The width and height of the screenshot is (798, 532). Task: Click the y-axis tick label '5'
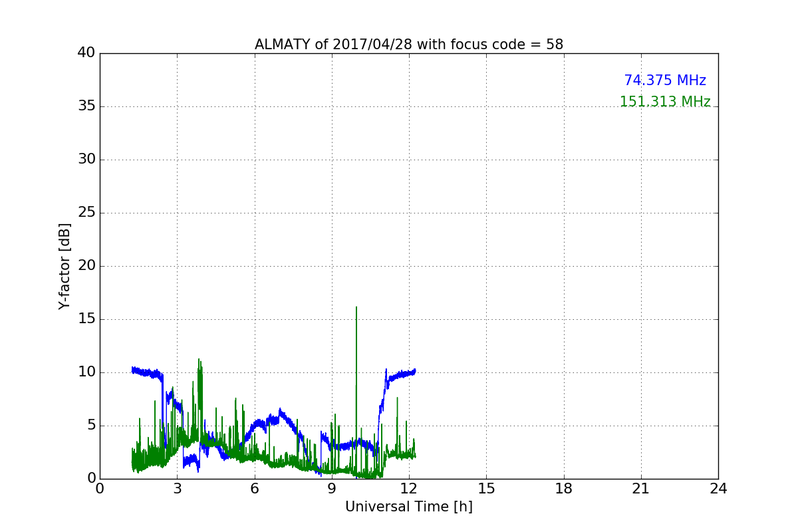[x=90, y=426]
